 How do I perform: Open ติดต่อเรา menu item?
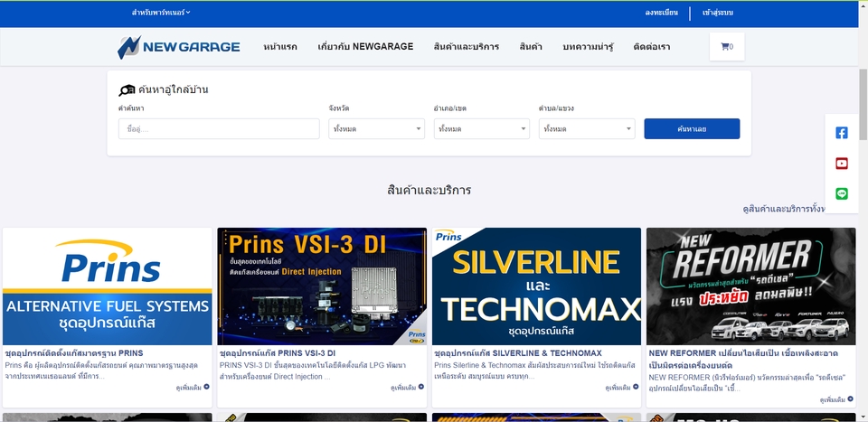click(x=652, y=47)
